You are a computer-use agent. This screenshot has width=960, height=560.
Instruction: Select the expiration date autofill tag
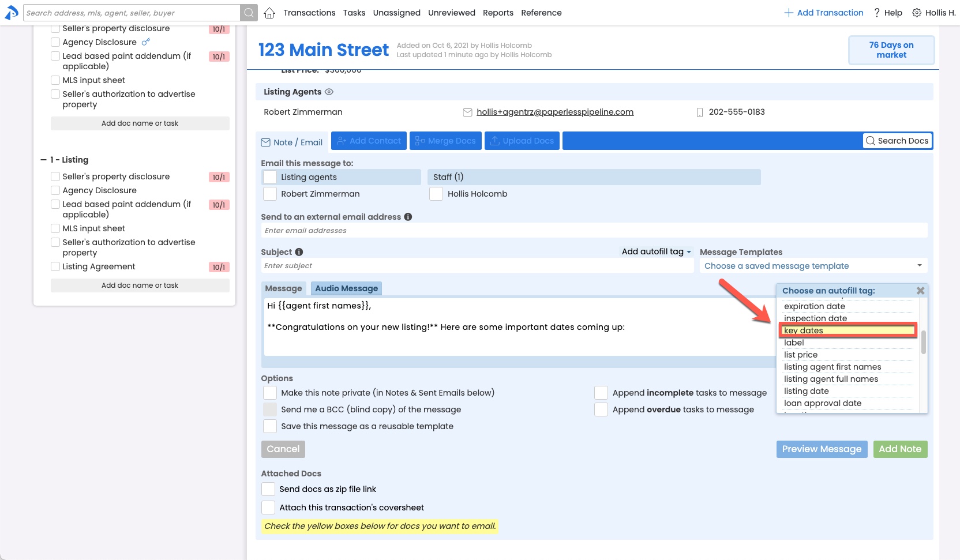click(847, 306)
